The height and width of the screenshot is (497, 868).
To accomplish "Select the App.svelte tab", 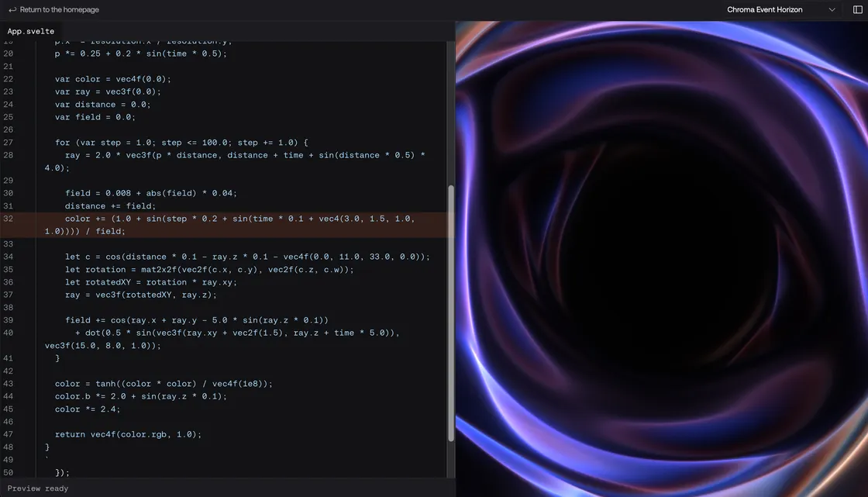I will pyautogui.click(x=31, y=31).
